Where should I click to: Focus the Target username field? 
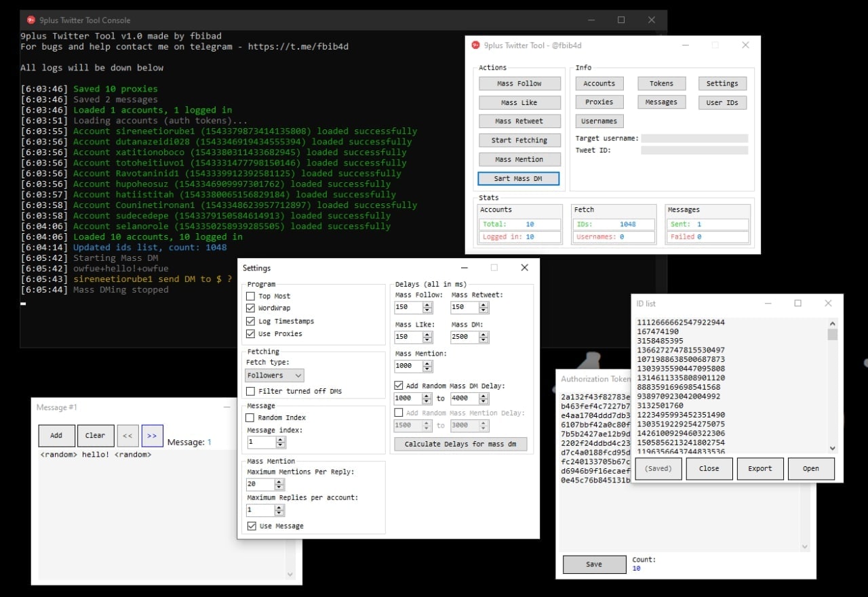click(x=694, y=138)
